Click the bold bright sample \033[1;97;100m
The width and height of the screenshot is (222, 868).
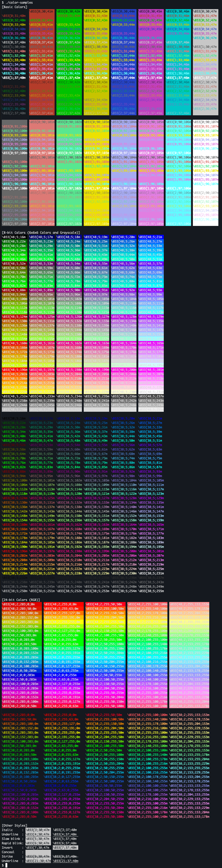pyautogui.click(x=15, y=188)
